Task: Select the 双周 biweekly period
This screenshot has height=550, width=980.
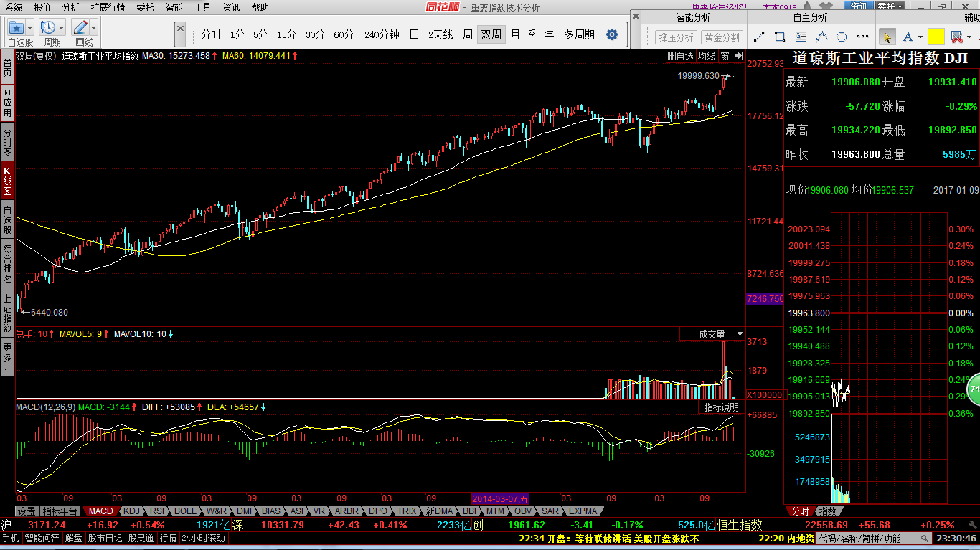Action: coord(491,34)
